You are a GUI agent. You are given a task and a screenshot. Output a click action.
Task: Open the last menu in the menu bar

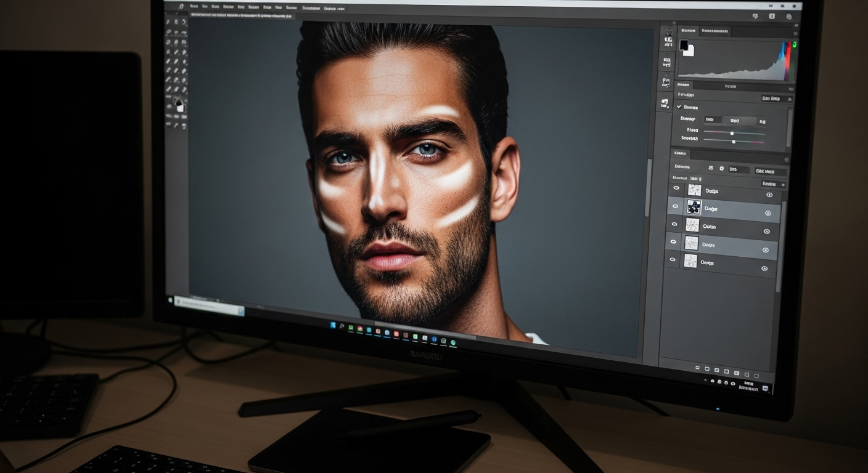click(334, 9)
